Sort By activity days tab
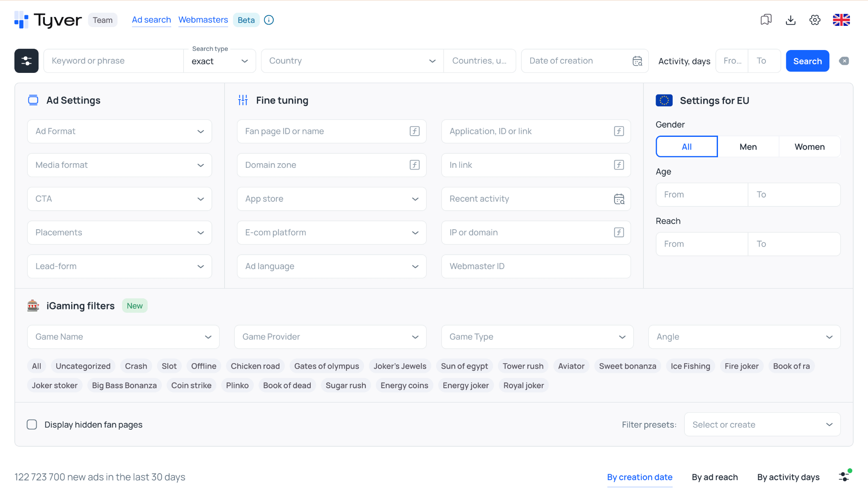 click(788, 477)
